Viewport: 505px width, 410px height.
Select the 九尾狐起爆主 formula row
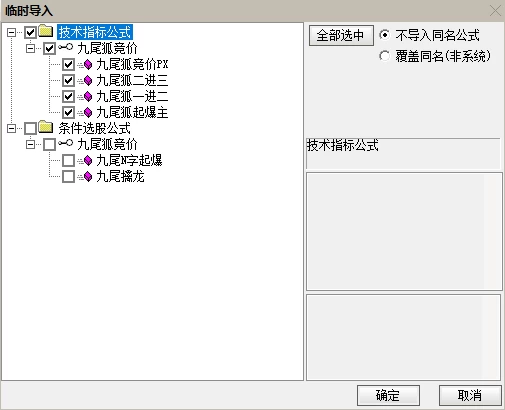[132, 112]
